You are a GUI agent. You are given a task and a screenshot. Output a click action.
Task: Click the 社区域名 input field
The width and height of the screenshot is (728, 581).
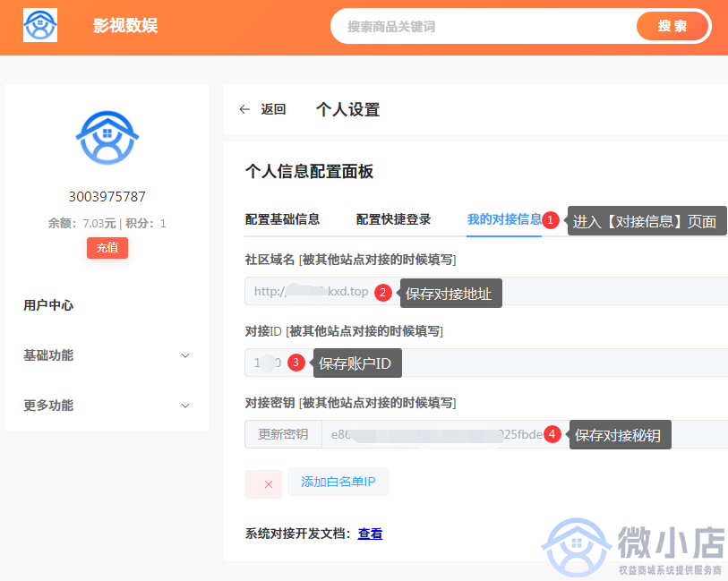pos(486,291)
